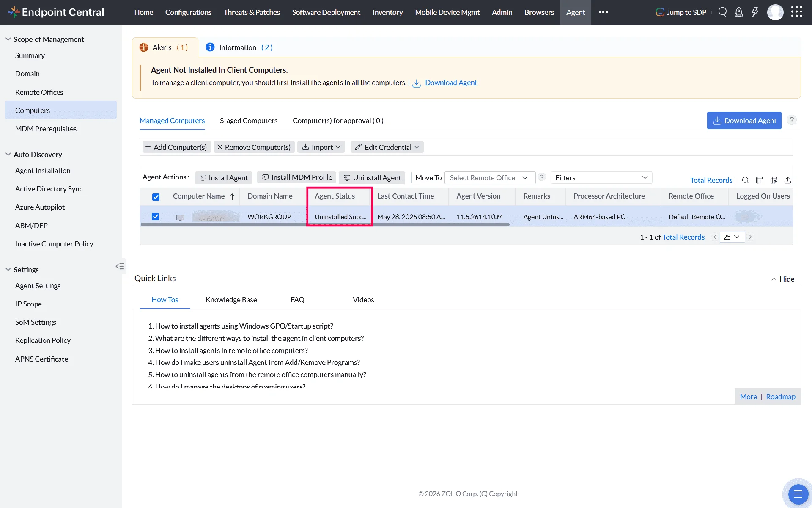The height and width of the screenshot is (508, 812).
Task: Click Jump to SDP
Action: [x=681, y=12]
